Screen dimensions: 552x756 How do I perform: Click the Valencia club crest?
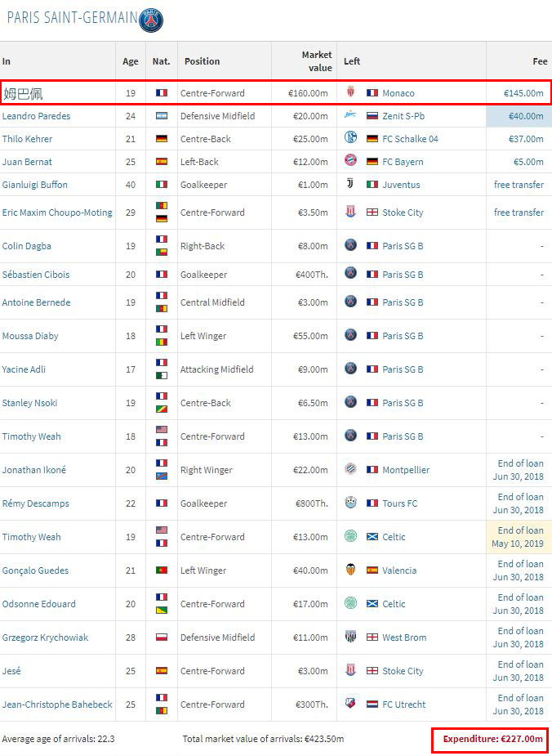tap(351, 570)
